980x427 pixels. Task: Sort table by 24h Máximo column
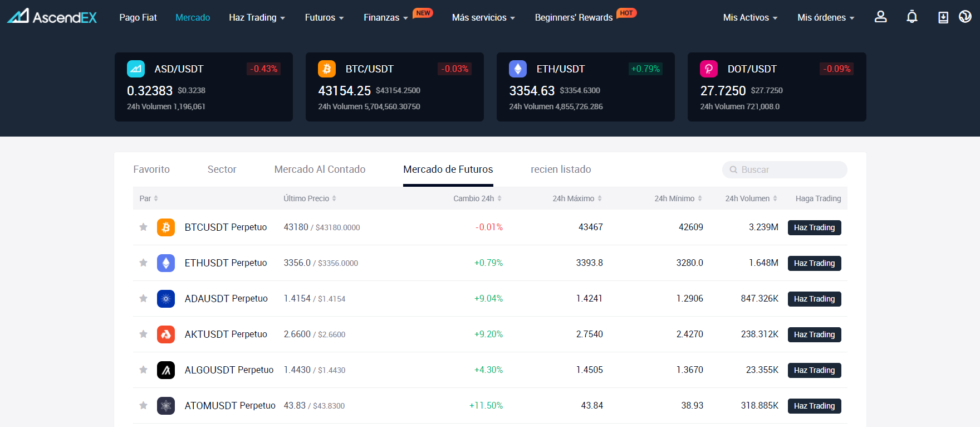(577, 198)
